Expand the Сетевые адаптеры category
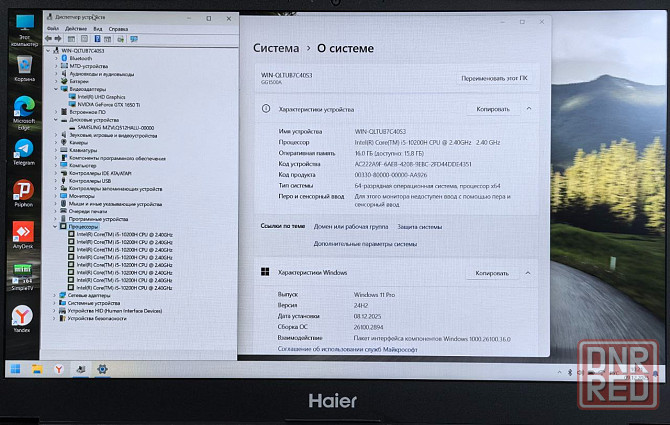Screen dimensions: 670x425 pos(54,295)
